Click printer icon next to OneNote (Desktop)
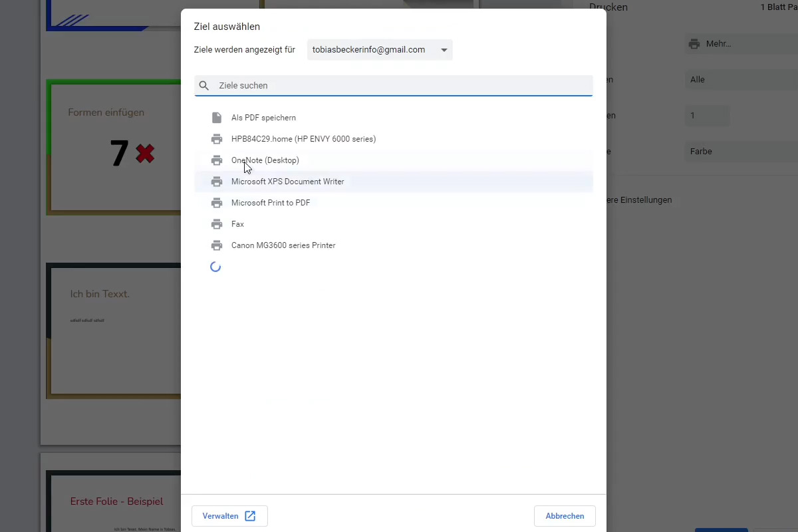Image resolution: width=798 pixels, height=532 pixels. coord(216,160)
